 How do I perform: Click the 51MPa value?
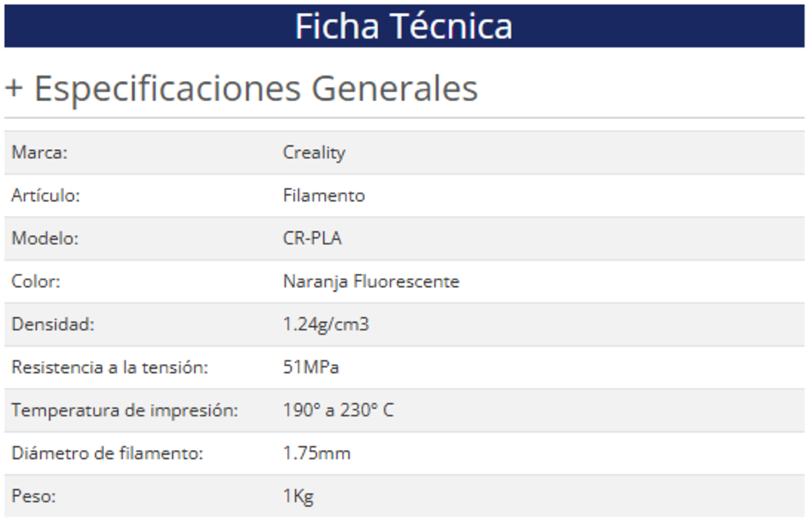[311, 367]
